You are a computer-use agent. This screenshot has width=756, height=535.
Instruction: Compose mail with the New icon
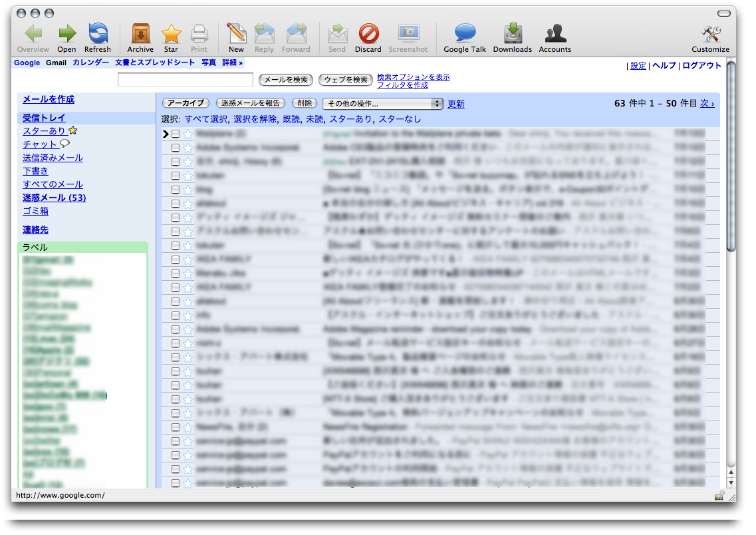(236, 34)
